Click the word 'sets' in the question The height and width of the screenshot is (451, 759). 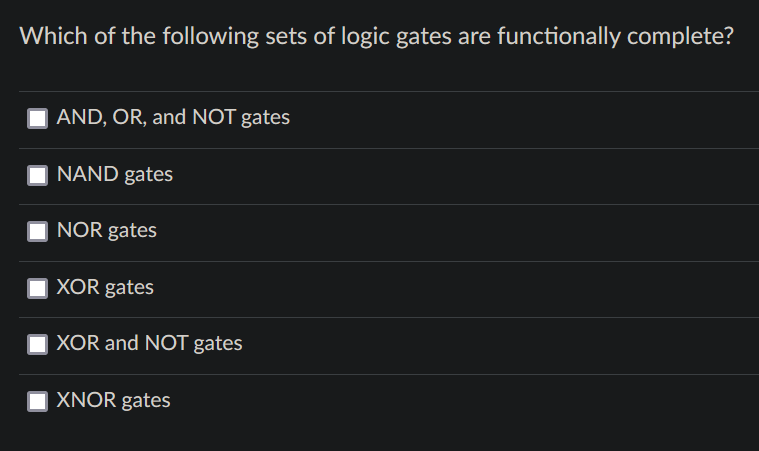286,37
